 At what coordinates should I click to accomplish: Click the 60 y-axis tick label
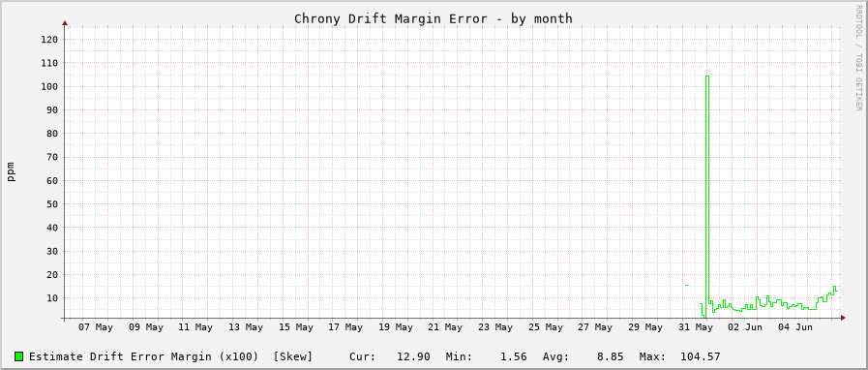click(51, 180)
